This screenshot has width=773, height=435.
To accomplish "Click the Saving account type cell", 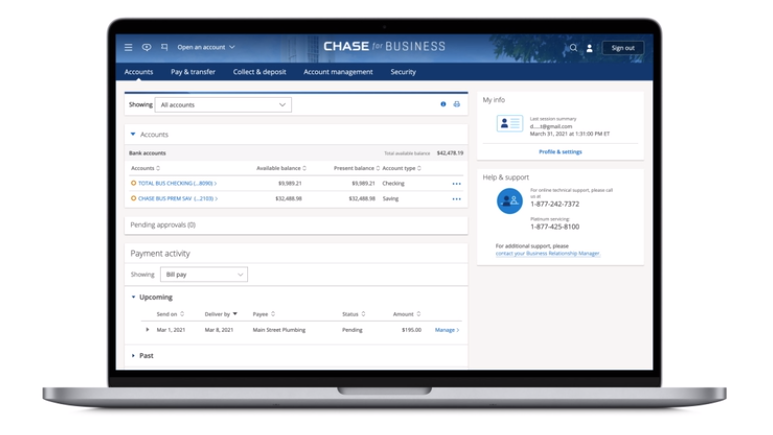I will click(390, 199).
